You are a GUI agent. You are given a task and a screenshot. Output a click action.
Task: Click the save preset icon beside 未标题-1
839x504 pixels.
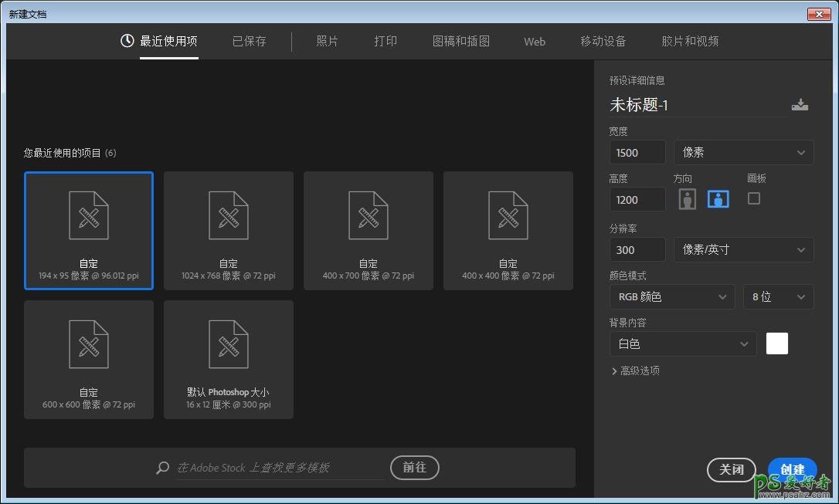tap(800, 105)
